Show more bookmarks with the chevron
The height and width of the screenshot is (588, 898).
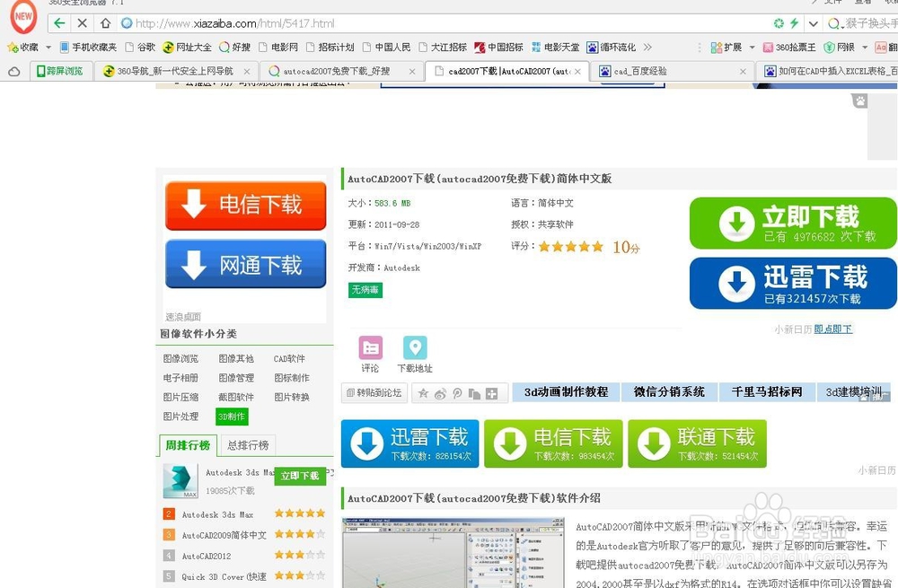tap(647, 47)
